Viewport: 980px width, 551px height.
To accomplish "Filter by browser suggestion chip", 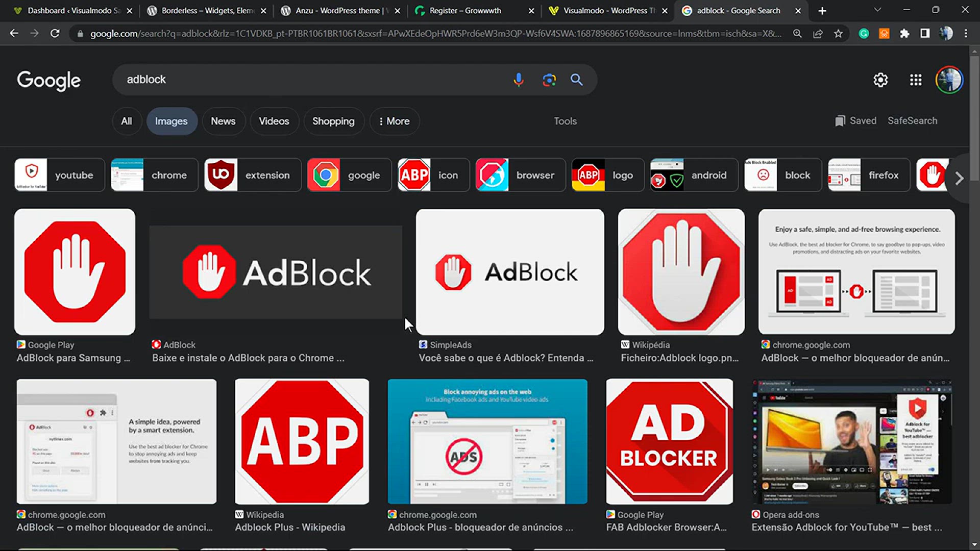I will click(521, 175).
